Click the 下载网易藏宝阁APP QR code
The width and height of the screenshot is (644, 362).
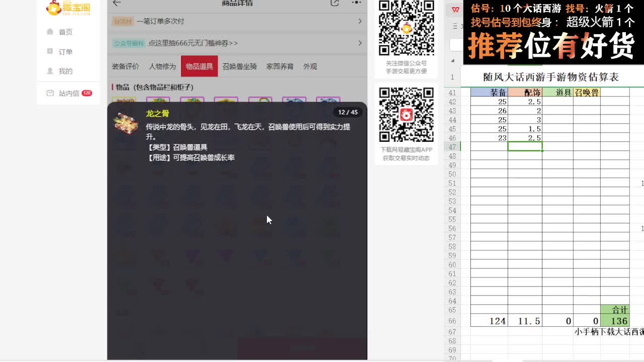[406, 116]
